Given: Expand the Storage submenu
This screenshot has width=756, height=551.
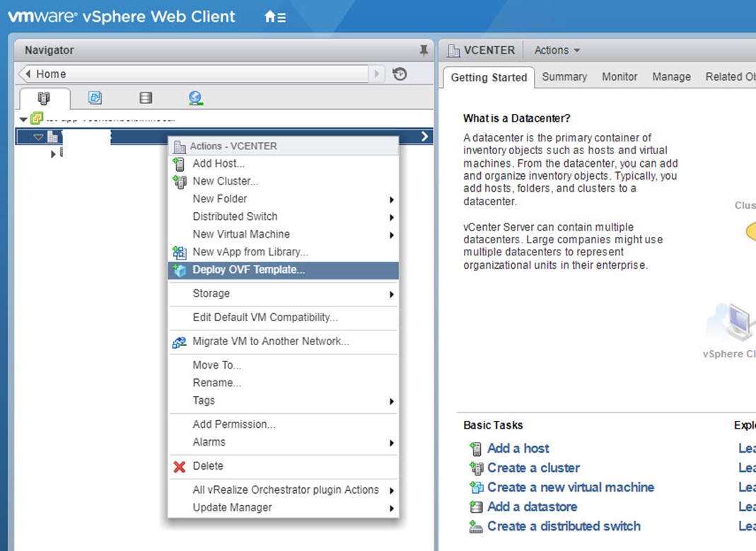Looking at the screenshot, I should click(392, 294).
